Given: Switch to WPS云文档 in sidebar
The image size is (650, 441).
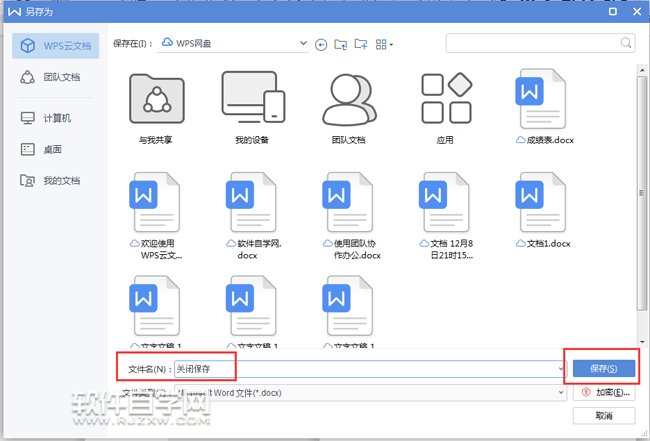Looking at the screenshot, I should point(56,46).
